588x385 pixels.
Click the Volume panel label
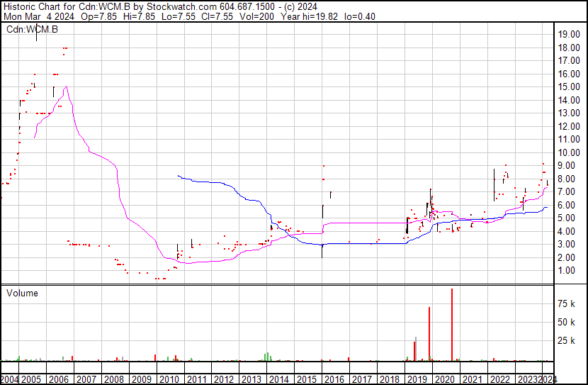pyautogui.click(x=22, y=293)
